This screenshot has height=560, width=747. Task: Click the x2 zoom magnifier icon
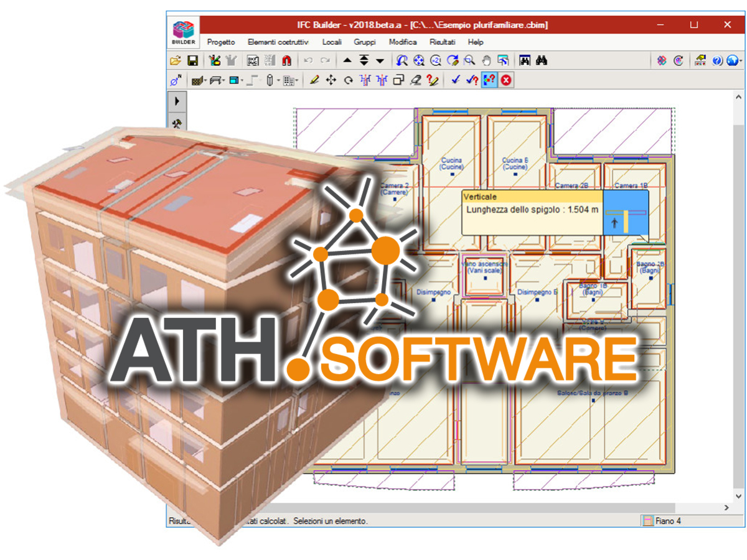(436, 60)
